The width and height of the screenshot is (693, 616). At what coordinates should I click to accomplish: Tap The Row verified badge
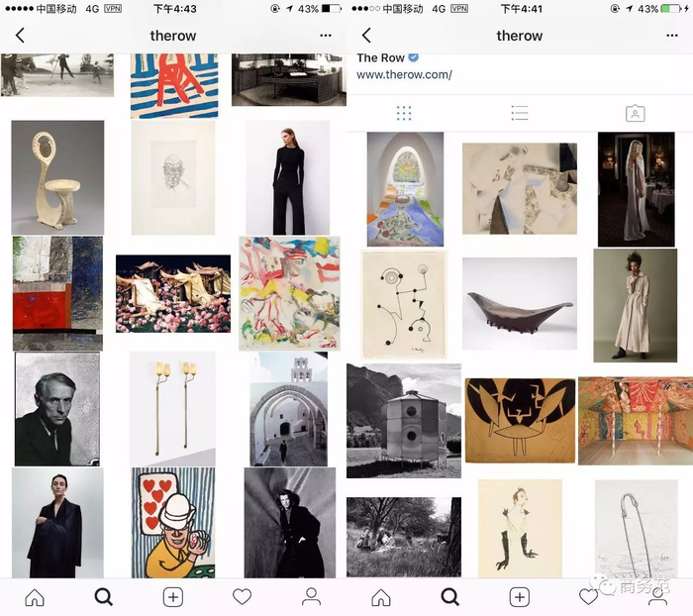[413, 57]
